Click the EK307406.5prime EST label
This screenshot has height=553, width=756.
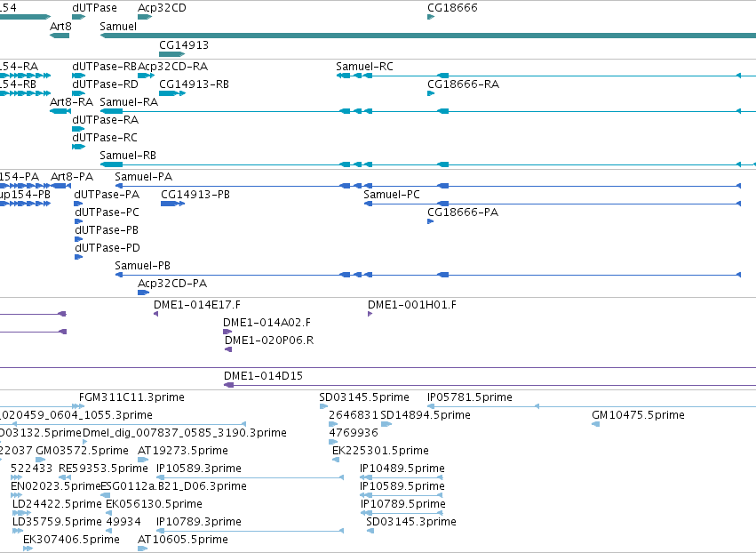[x=71, y=540]
